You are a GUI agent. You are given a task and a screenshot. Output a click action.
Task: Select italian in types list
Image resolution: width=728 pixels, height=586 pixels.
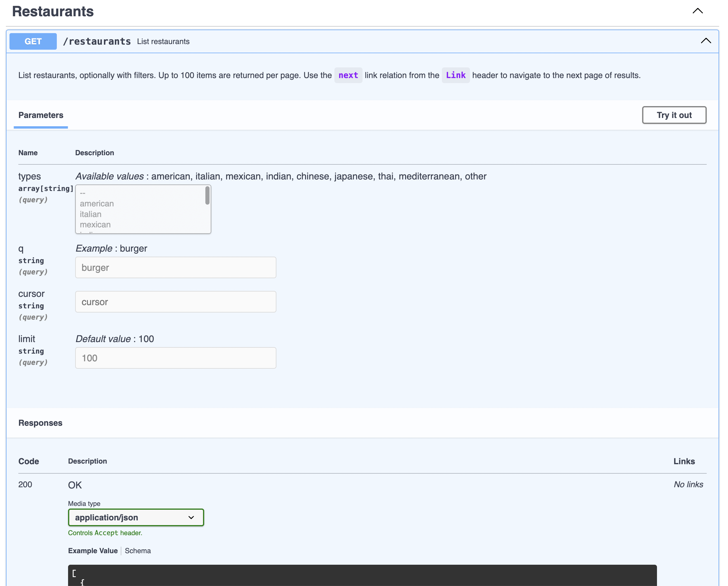(x=91, y=214)
